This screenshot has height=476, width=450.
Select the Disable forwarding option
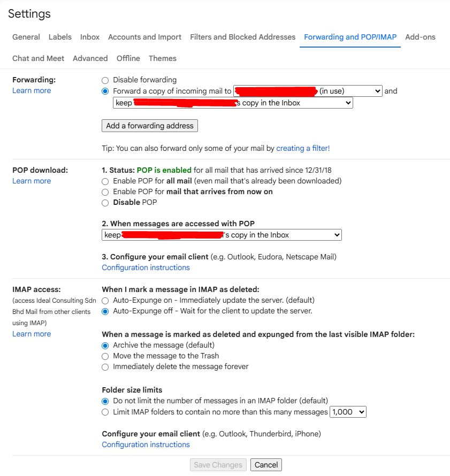tap(105, 80)
